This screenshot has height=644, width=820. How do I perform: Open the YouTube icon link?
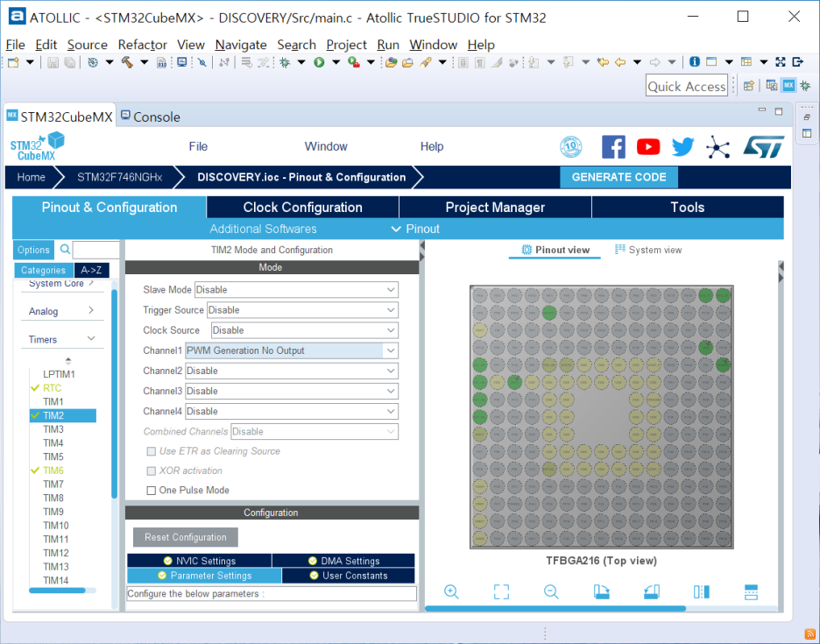click(x=648, y=146)
